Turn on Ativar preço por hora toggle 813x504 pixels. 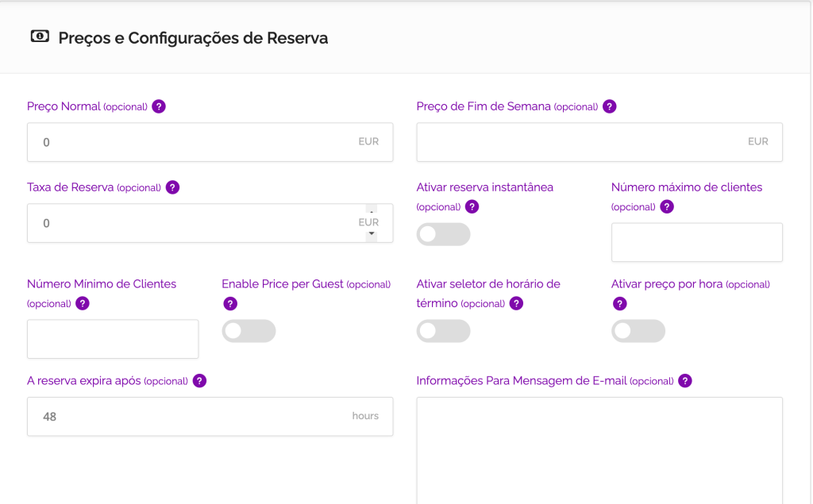(638, 331)
